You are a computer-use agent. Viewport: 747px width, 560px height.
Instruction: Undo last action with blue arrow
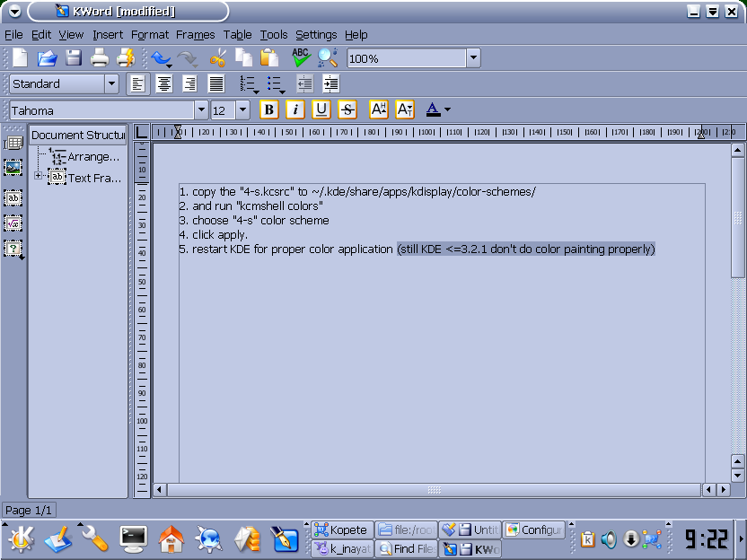click(161, 58)
